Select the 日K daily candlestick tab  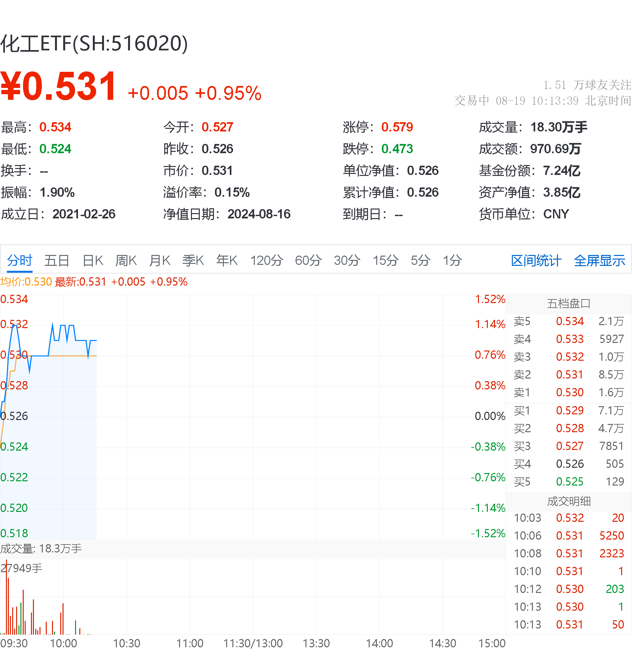point(93,261)
